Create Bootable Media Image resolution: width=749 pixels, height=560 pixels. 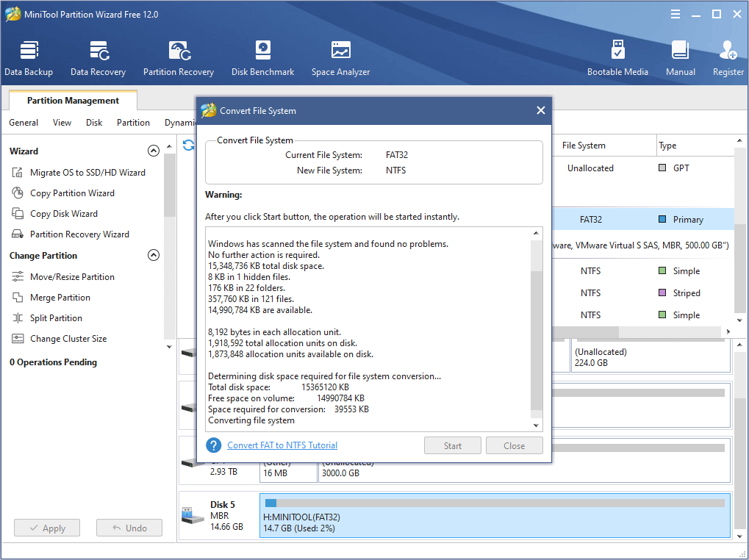coord(617,58)
